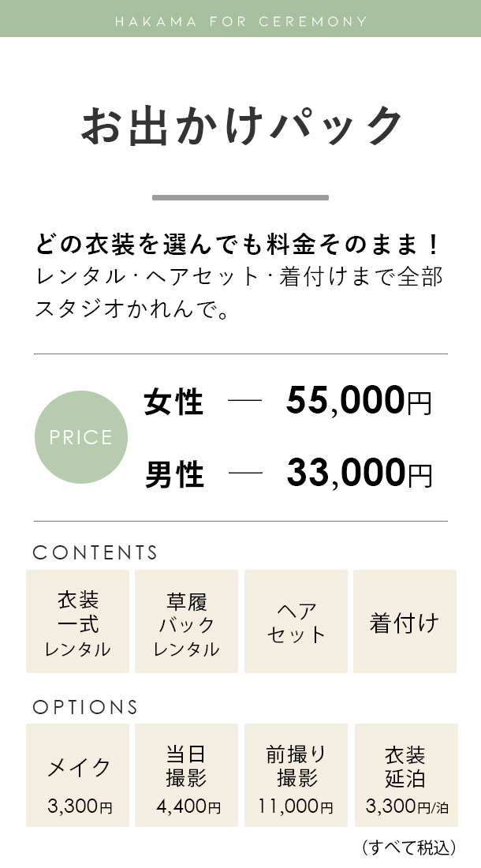Select the 草履バックレンタル contents tile

coord(186,621)
